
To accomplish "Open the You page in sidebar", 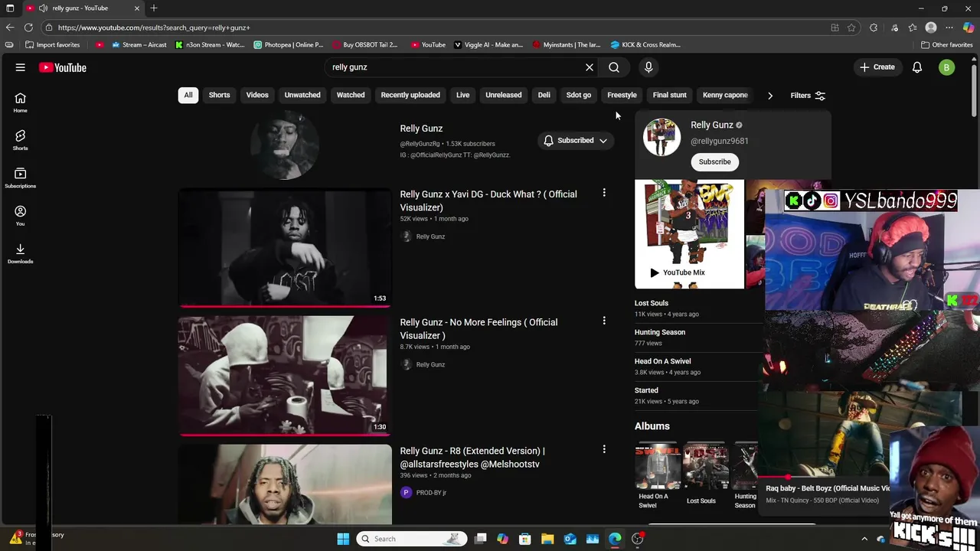I will tap(21, 216).
